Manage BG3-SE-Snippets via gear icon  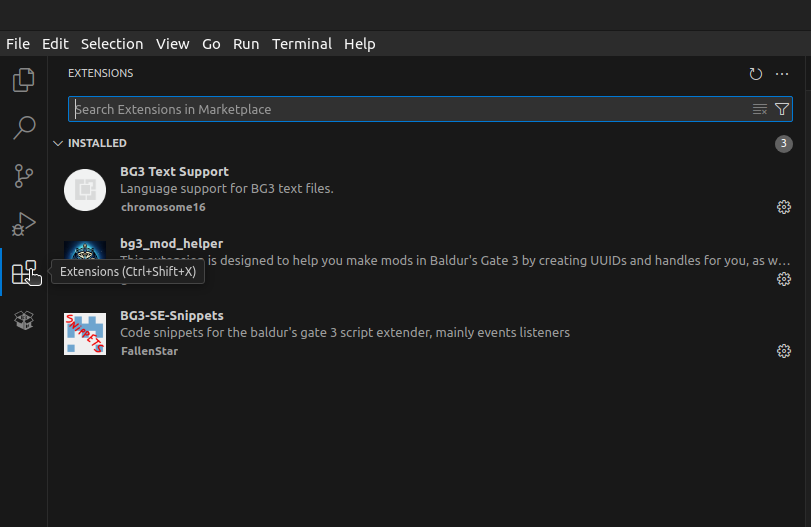click(784, 351)
